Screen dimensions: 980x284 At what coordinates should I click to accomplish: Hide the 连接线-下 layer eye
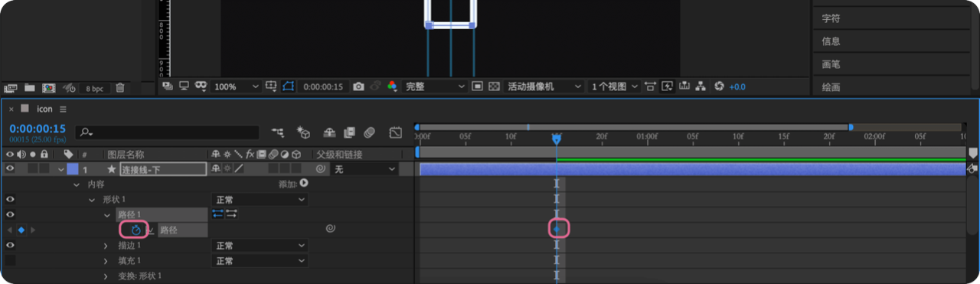tap(10, 168)
